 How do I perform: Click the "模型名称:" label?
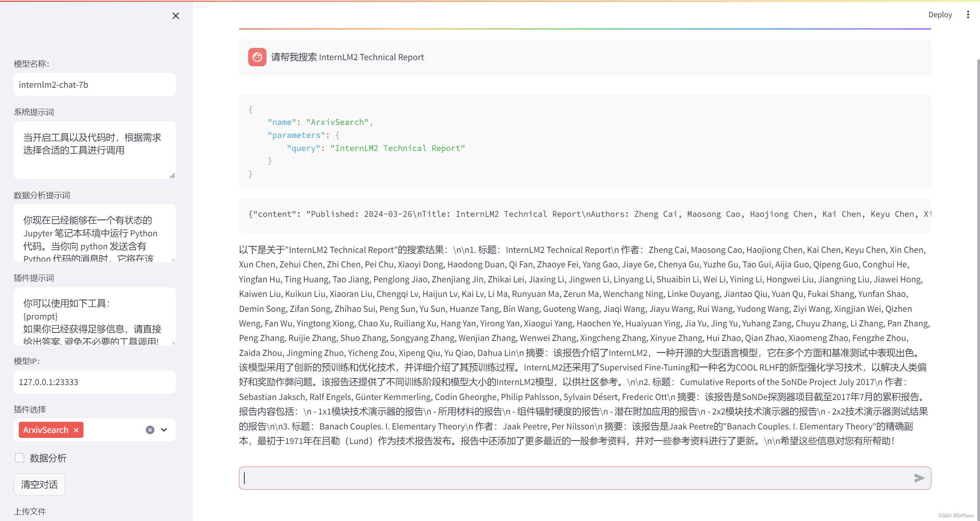[32, 64]
